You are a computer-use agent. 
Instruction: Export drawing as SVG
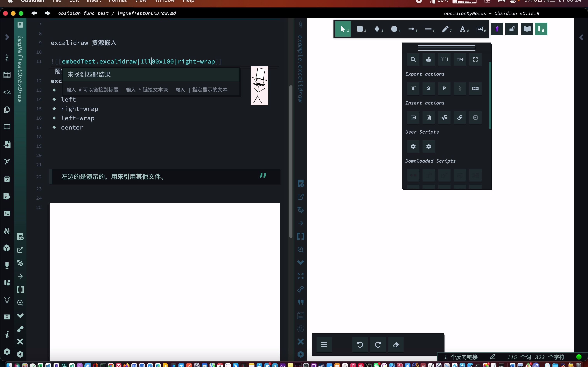click(x=429, y=88)
